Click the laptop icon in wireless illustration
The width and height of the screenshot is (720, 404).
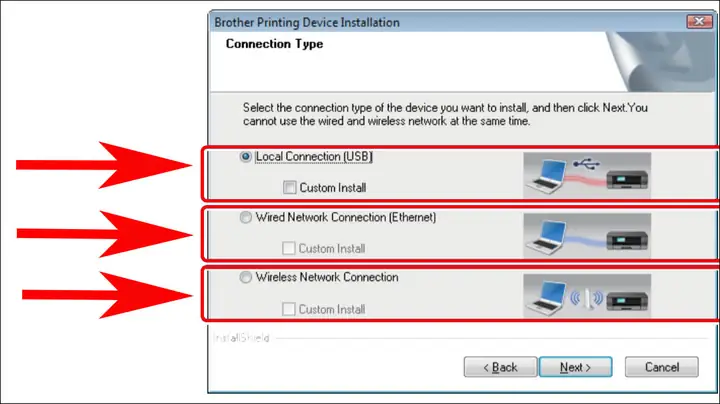point(546,298)
